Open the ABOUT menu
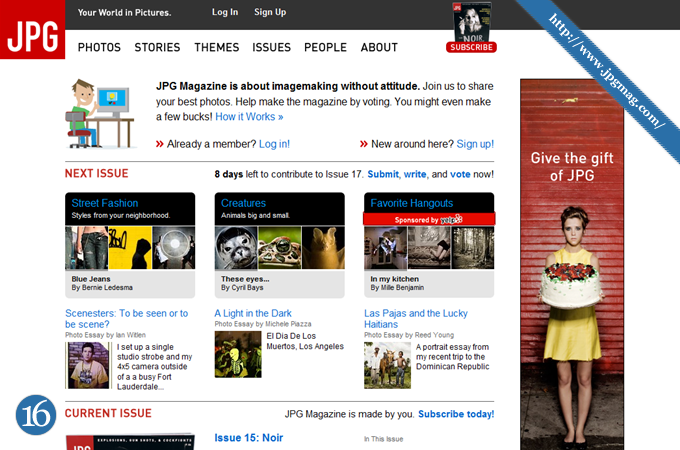 (x=379, y=47)
